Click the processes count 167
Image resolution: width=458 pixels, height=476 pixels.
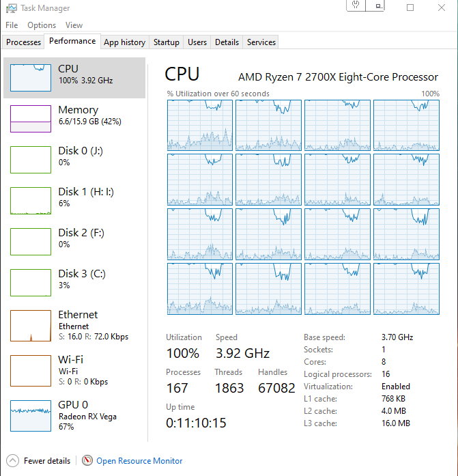177,389
